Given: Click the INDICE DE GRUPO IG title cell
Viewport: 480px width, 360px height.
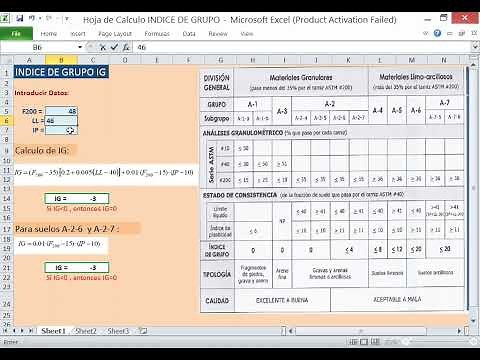Looking at the screenshot, I should click(61, 72).
